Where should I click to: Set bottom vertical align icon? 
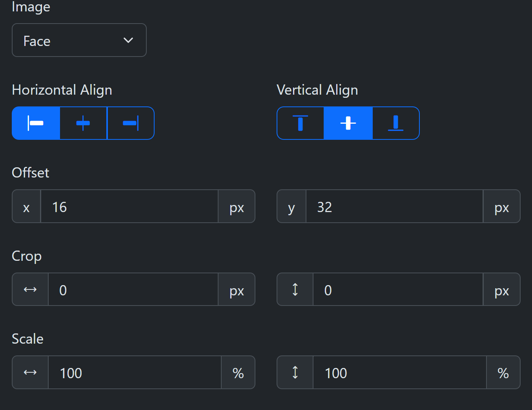click(395, 123)
